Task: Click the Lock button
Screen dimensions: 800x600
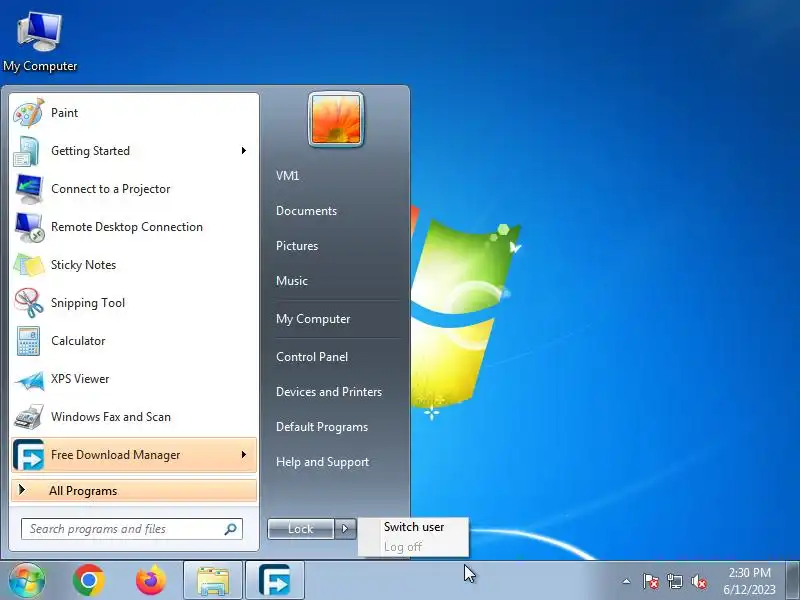Action: point(301,529)
